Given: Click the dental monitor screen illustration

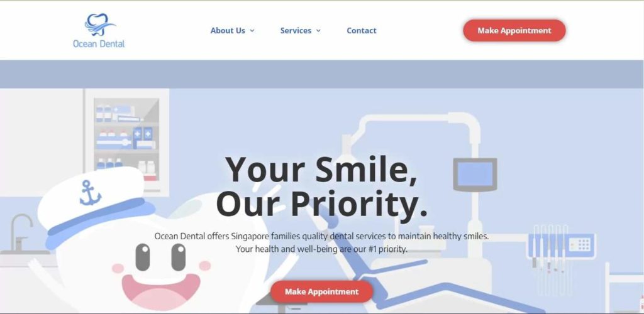Looking at the screenshot, I should pyautogui.click(x=475, y=174).
